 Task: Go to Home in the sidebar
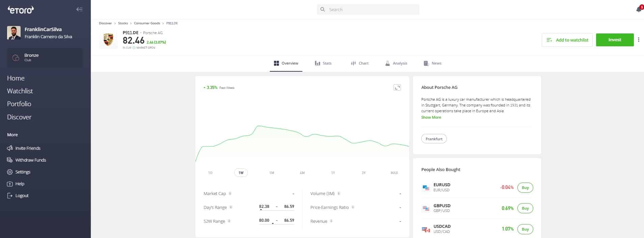point(16,78)
